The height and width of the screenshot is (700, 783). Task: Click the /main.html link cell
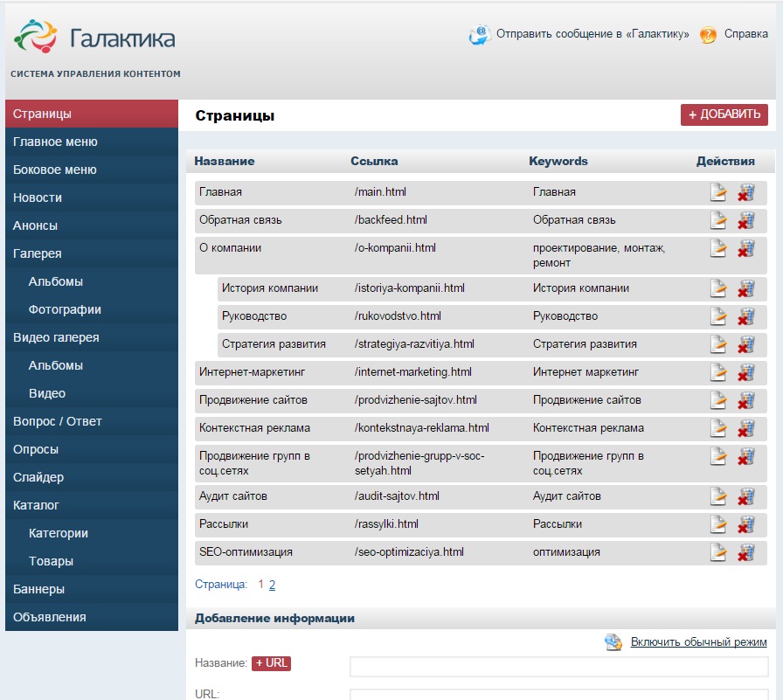380,192
